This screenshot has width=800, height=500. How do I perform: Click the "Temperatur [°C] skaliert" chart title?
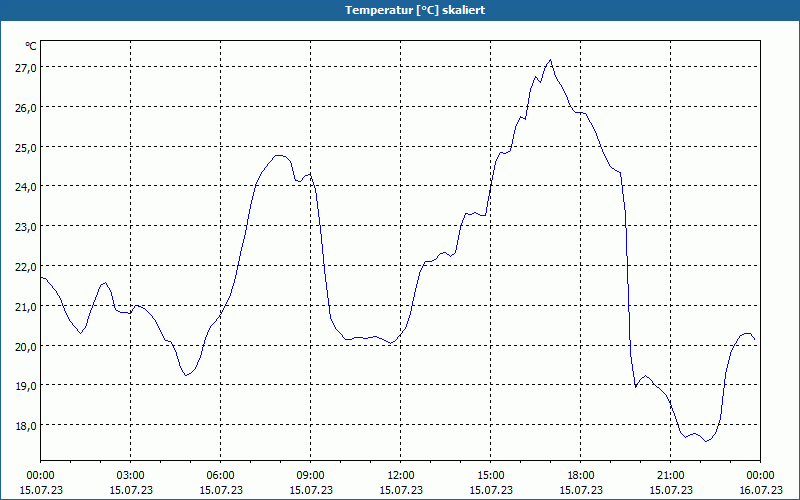coord(415,10)
